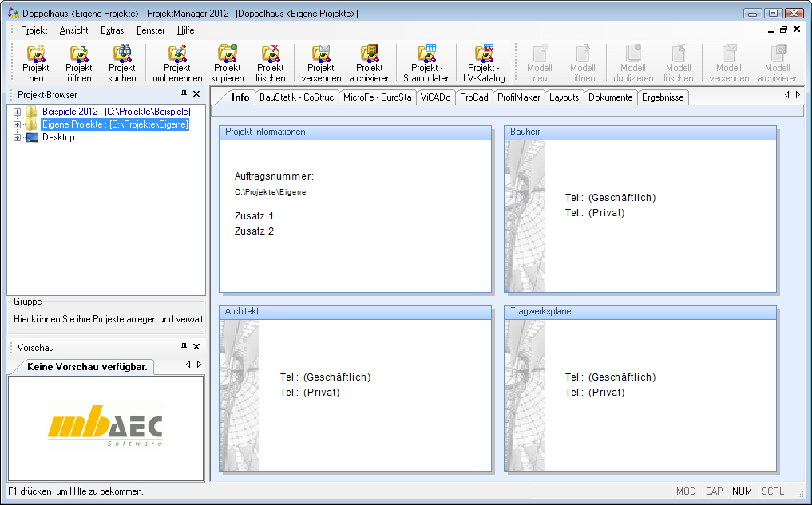Screen dimensions: 812x505
Task: Select Beispiele 2012 folder entry
Action: point(116,111)
